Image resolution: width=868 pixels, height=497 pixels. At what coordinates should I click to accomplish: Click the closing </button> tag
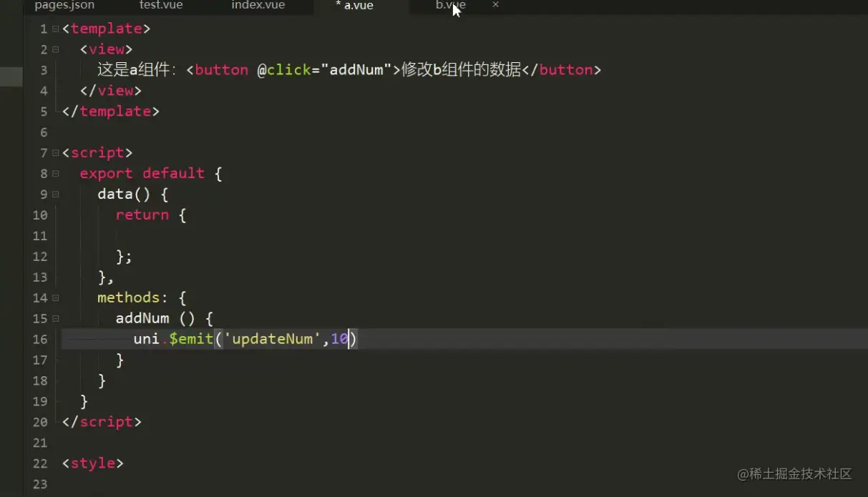(x=562, y=70)
